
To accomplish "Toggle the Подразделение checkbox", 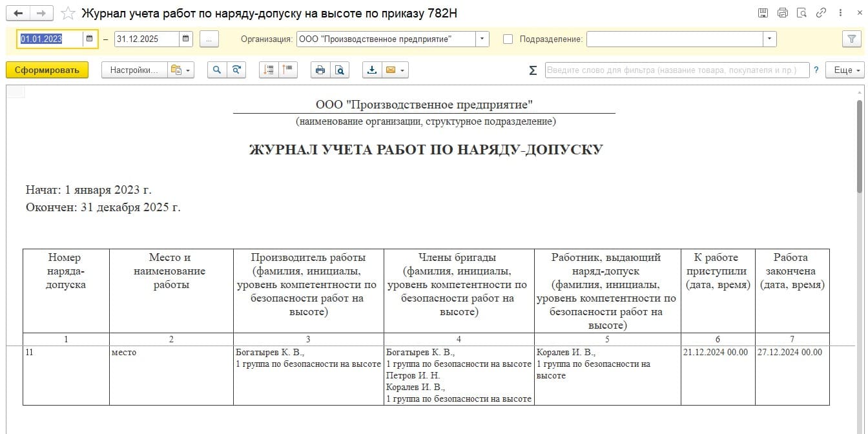I will 508,39.
